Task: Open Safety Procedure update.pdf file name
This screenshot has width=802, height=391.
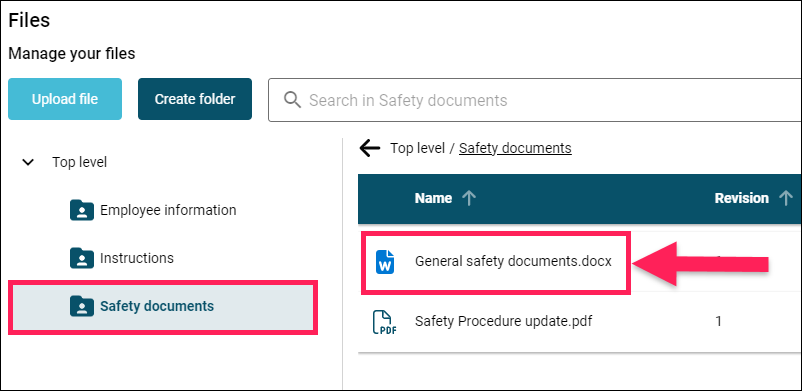Action: tap(504, 321)
